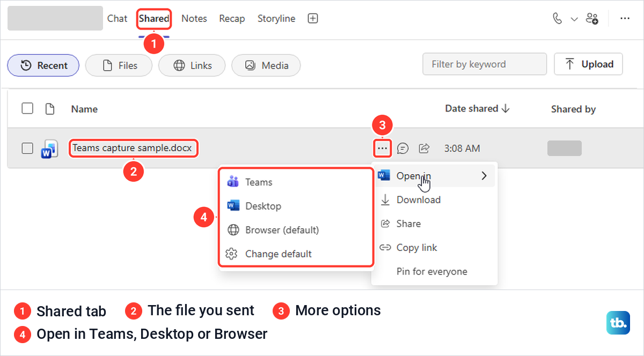Open the chat header more options ellipsis
The width and height of the screenshot is (644, 356).
point(625,18)
